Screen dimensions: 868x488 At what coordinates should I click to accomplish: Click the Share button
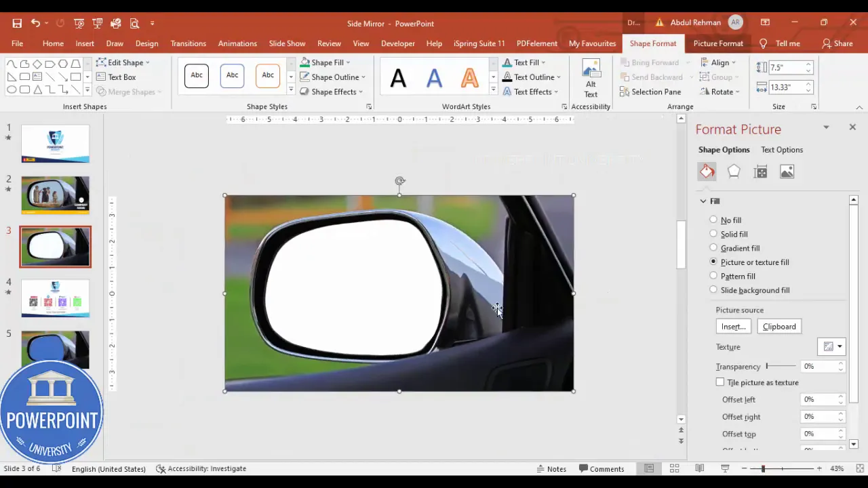(x=837, y=43)
